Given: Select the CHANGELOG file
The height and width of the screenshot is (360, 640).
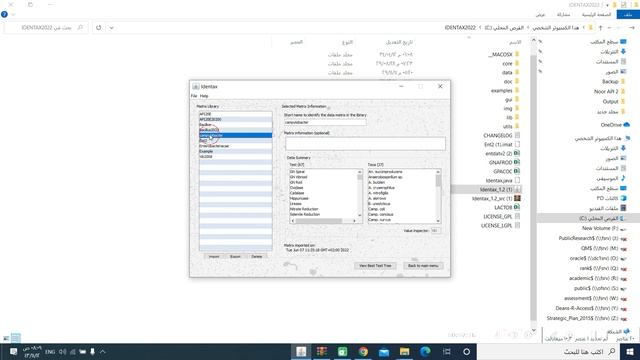Looking at the screenshot, I should pos(501,135).
